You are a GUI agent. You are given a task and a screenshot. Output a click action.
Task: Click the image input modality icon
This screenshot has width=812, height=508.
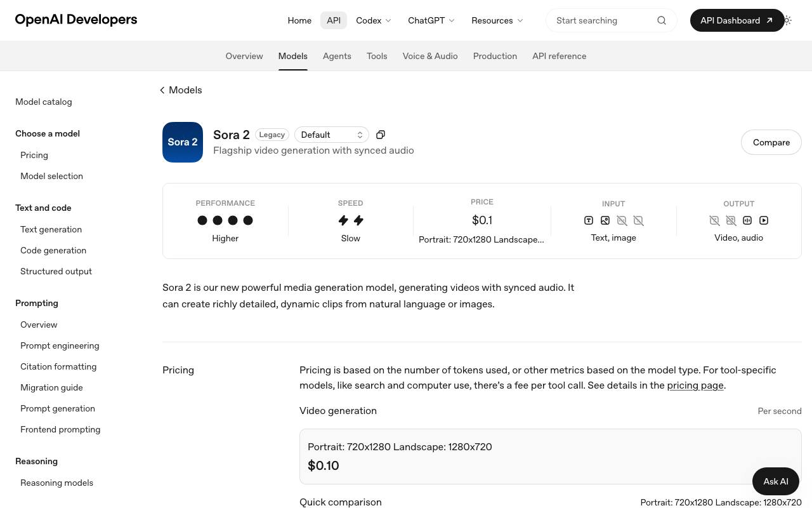pos(605,220)
